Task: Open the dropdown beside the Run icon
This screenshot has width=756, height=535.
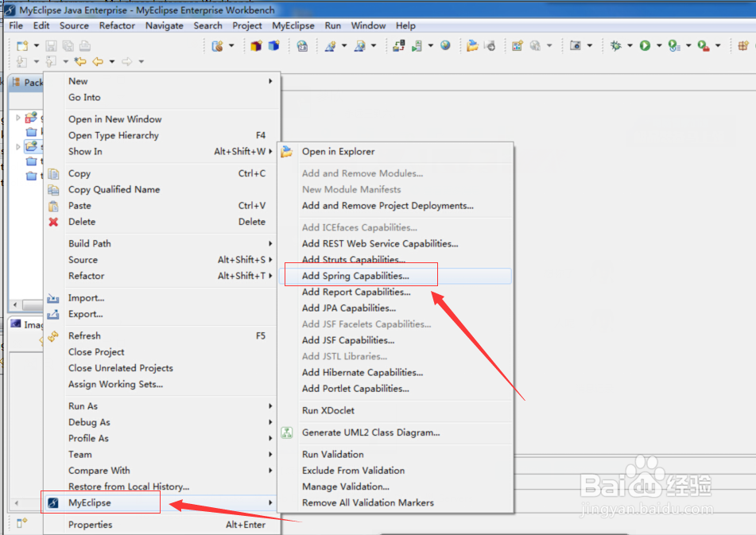Action: (659, 46)
